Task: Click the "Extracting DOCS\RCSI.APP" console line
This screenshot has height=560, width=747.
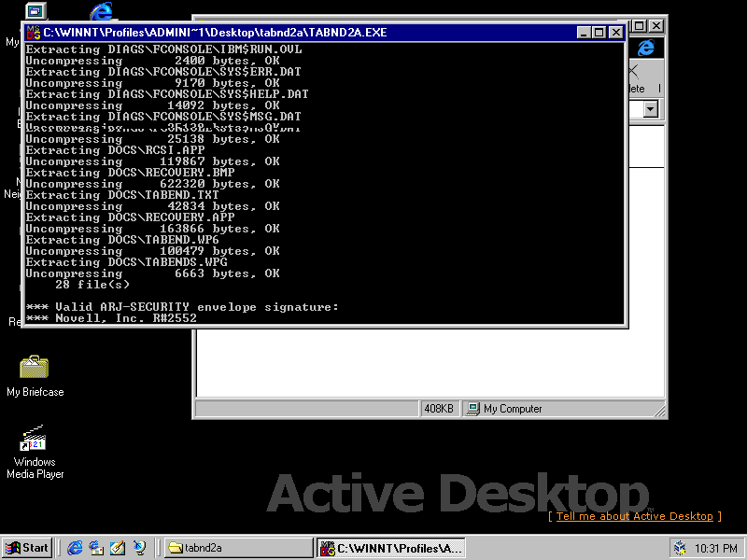Action: 115,150
